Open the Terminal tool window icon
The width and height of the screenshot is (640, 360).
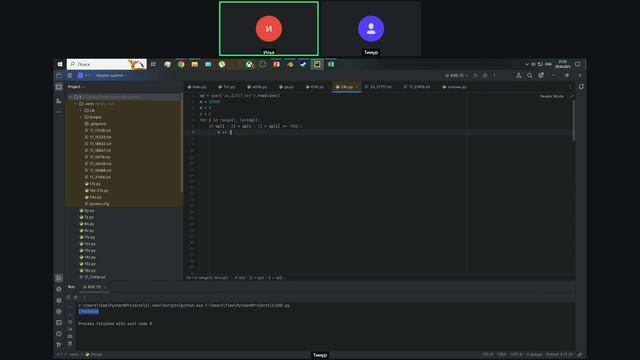coord(59,322)
